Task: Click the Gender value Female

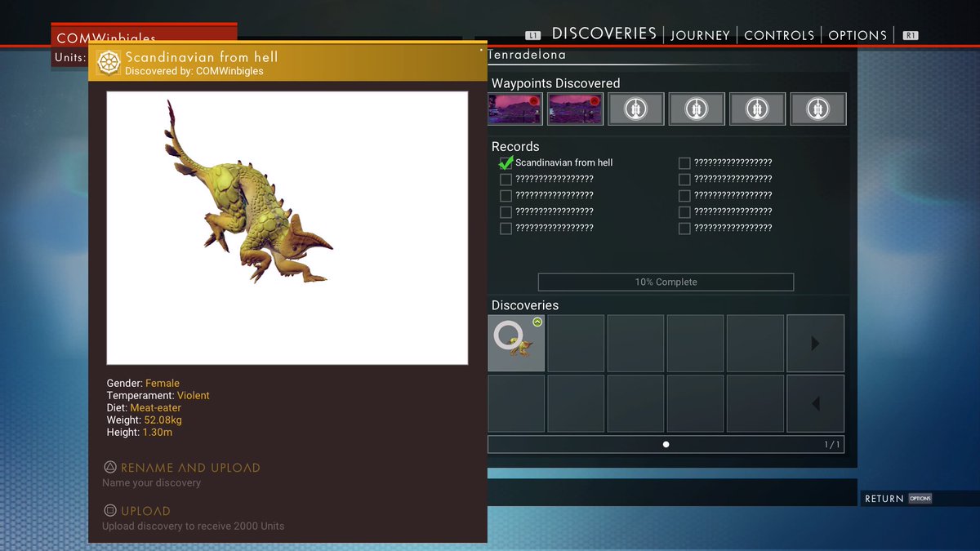Action: click(x=163, y=384)
